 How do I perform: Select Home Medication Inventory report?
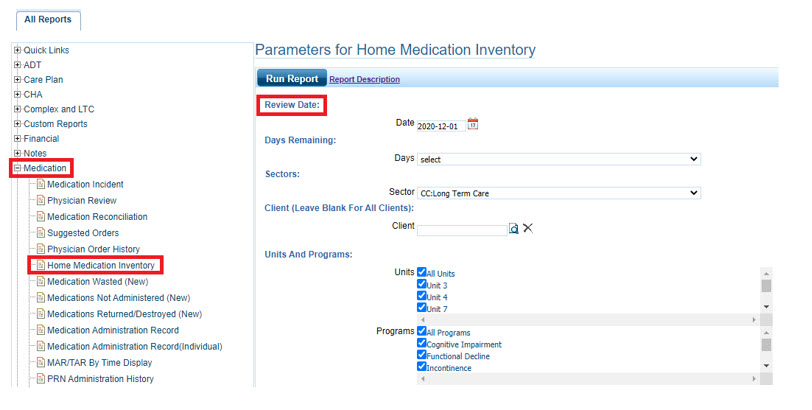point(100,266)
